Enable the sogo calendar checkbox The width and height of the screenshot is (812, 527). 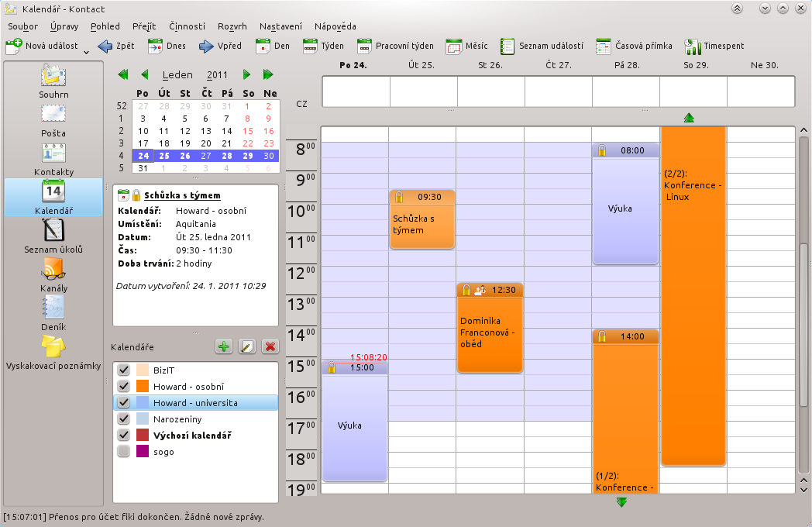pyautogui.click(x=122, y=452)
